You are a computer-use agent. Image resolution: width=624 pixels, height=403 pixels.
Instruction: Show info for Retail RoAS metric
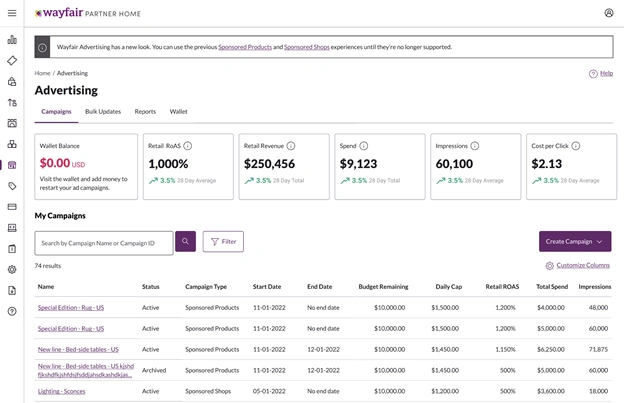[188, 146]
